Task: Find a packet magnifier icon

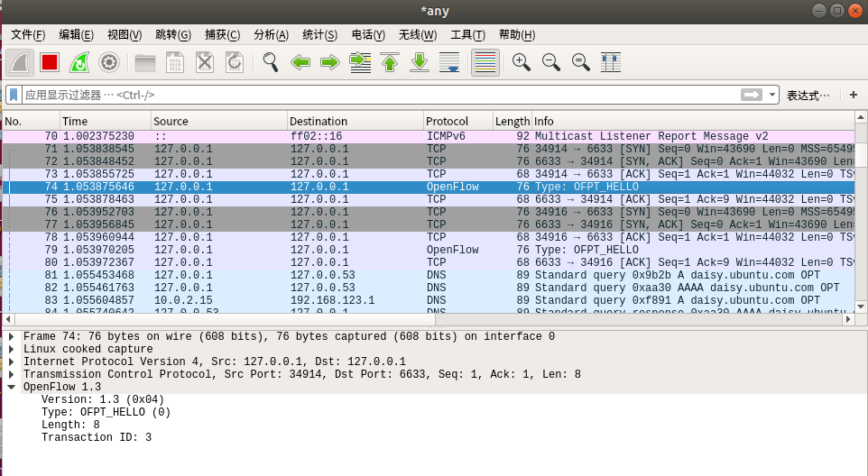Action: tap(270, 62)
